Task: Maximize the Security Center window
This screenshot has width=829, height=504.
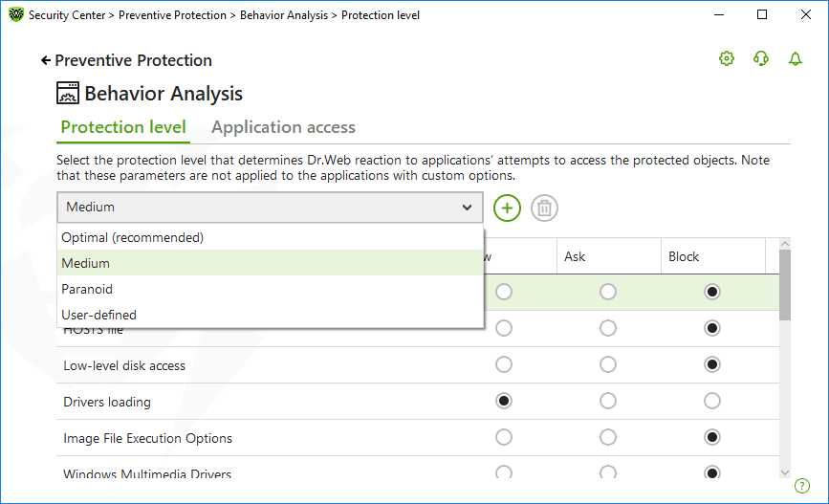Action: 762,14
